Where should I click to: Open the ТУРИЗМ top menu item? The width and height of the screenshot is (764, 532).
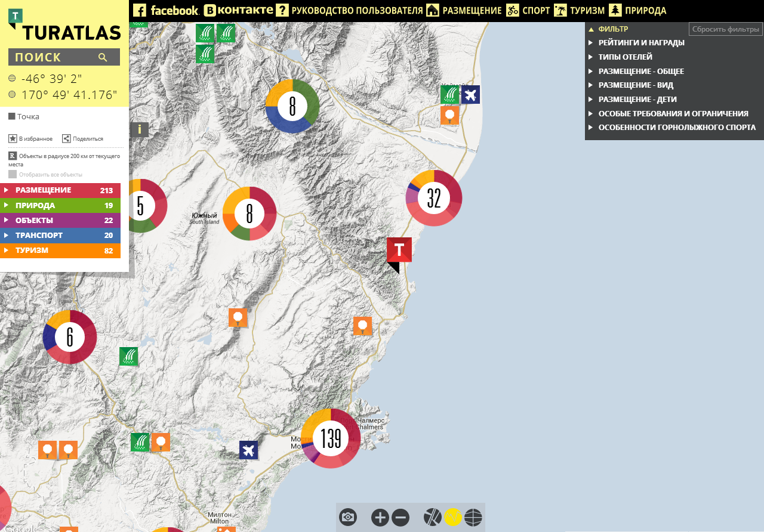(x=580, y=10)
